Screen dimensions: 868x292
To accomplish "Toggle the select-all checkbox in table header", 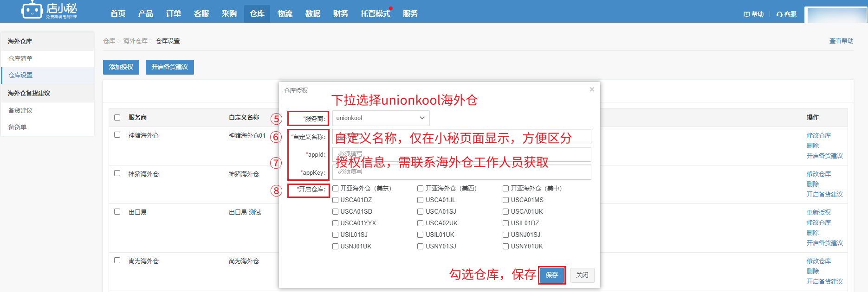I will pos(117,117).
